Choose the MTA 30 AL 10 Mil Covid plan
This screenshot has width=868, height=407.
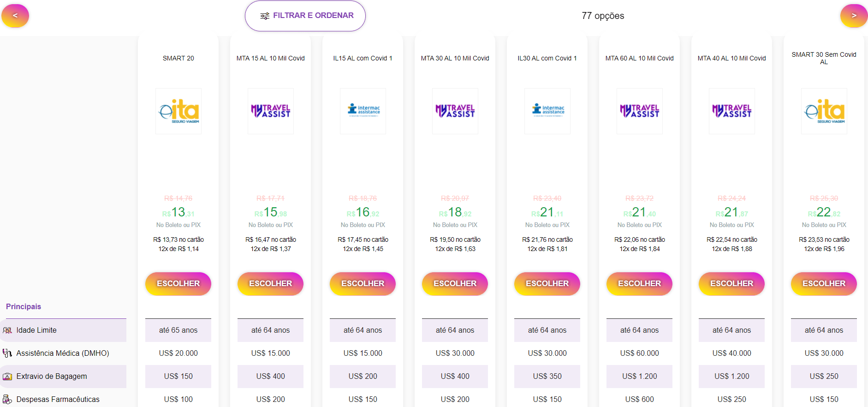point(455,284)
